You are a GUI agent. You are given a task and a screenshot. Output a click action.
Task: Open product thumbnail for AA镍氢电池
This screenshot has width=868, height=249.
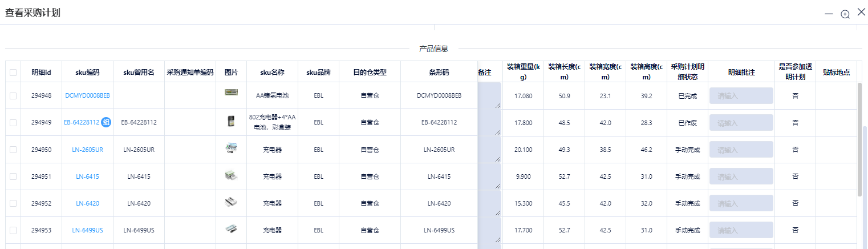coord(231,93)
